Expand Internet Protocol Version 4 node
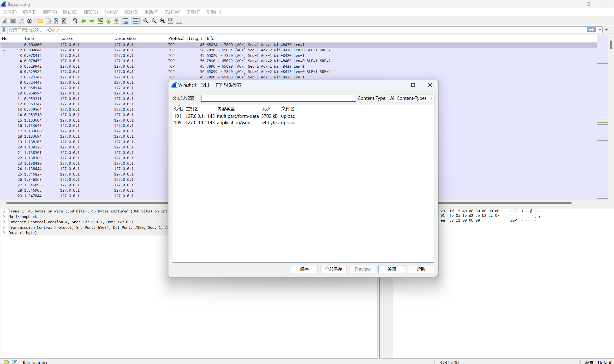 (x=4, y=222)
